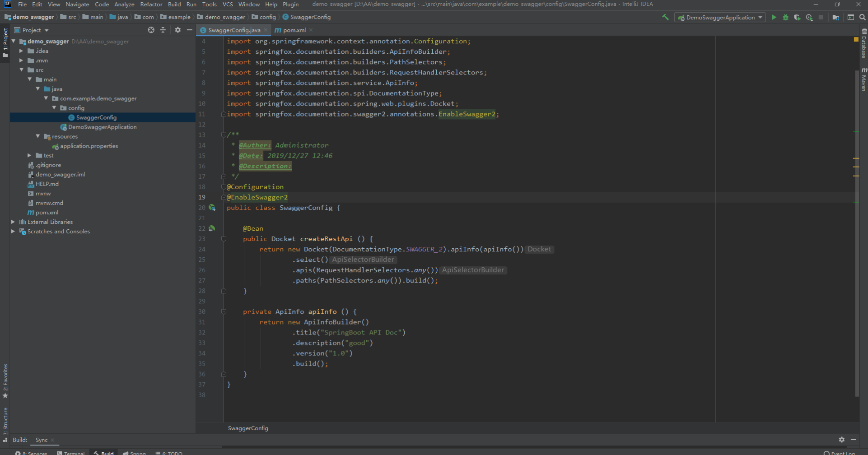This screenshot has height=455, width=868.
Task: Fold the createRestApi method at line 23
Action: pyautogui.click(x=224, y=239)
